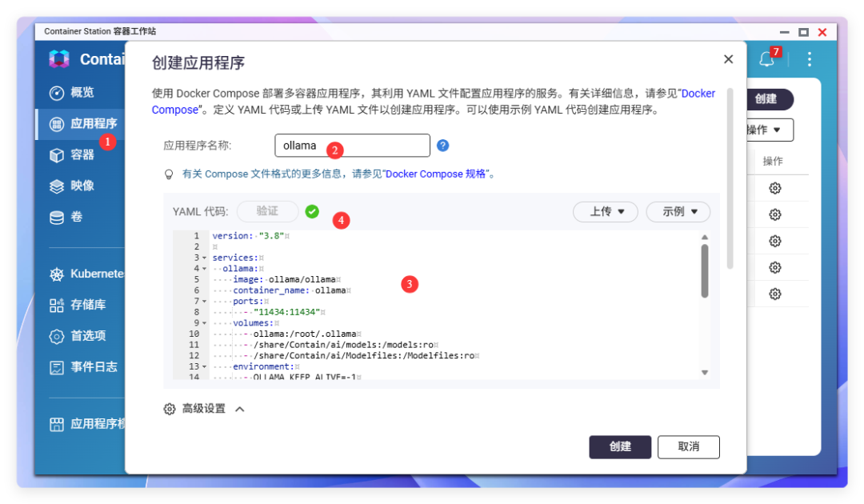Click the 创建 button behind the dialog

click(x=770, y=99)
